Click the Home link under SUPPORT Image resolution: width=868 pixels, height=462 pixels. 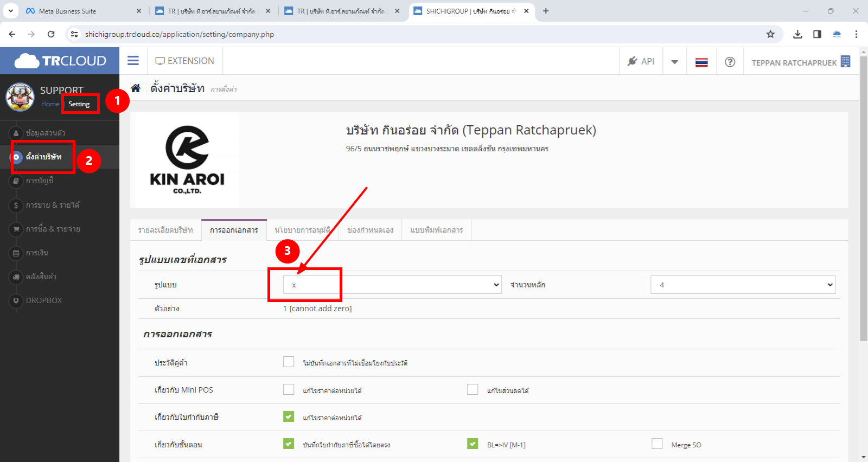50,104
